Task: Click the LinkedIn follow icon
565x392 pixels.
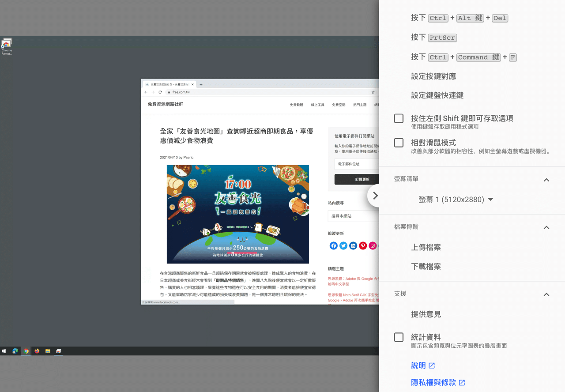Action: click(353, 246)
